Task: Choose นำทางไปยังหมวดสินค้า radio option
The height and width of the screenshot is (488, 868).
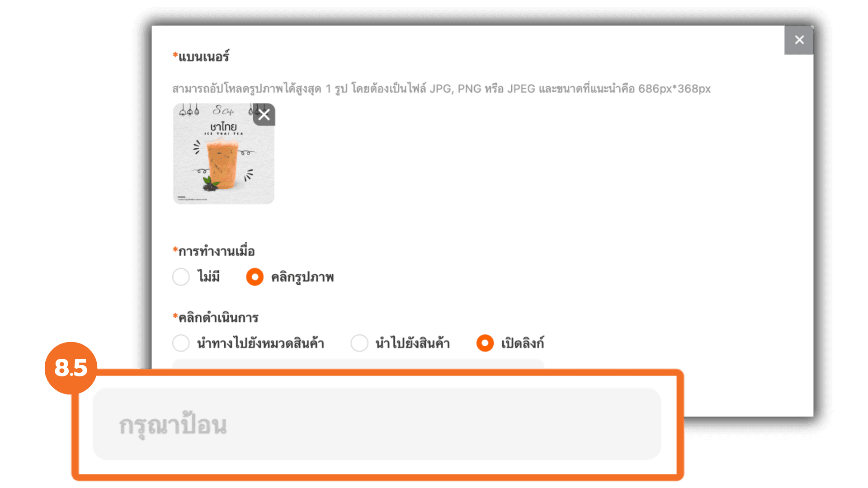Action: 181,343
